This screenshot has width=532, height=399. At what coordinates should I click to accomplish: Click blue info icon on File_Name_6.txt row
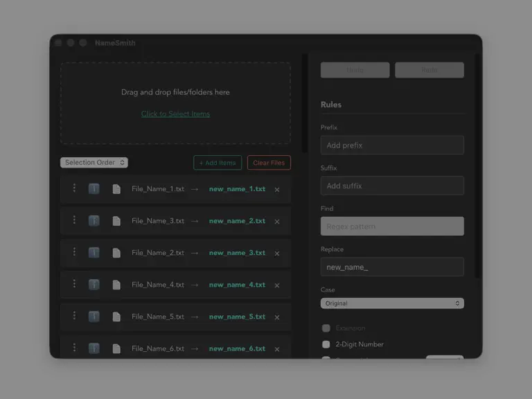point(94,348)
